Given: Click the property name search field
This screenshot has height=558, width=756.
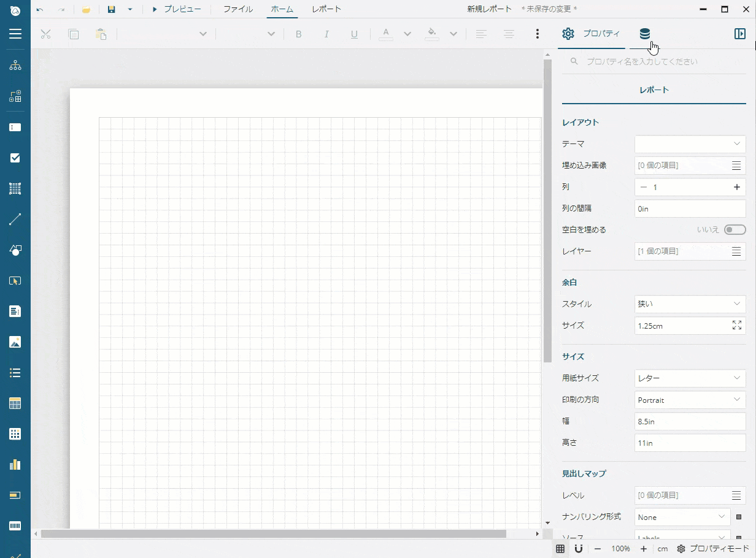Looking at the screenshot, I should [654, 61].
